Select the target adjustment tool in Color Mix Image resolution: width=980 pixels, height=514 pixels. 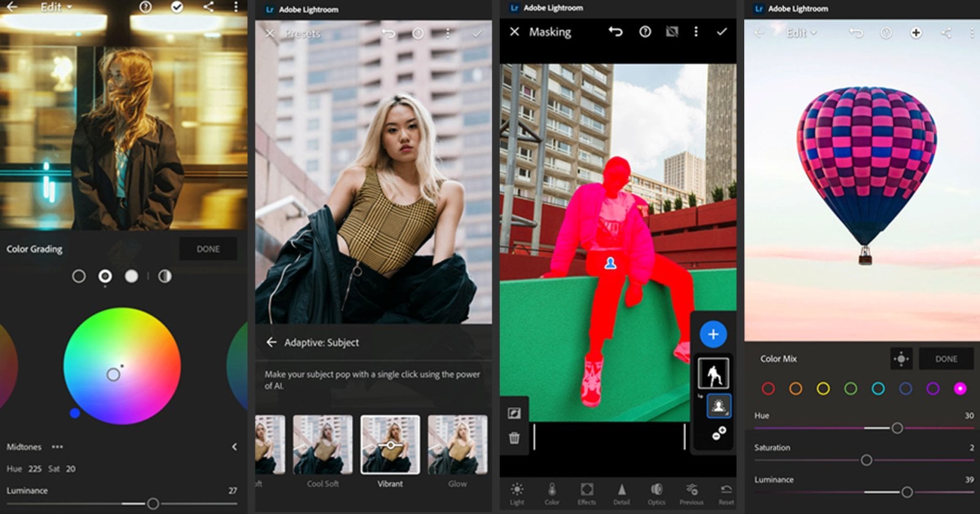[x=901, y=359]
